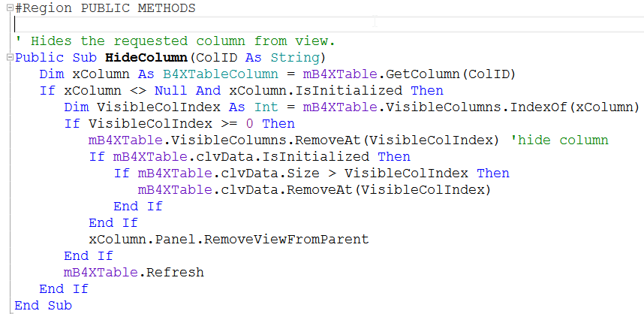The width and height of the screenshot is (644, 314).
Task: Collapse the HideColumn sub block
Action: pos(8,58)
